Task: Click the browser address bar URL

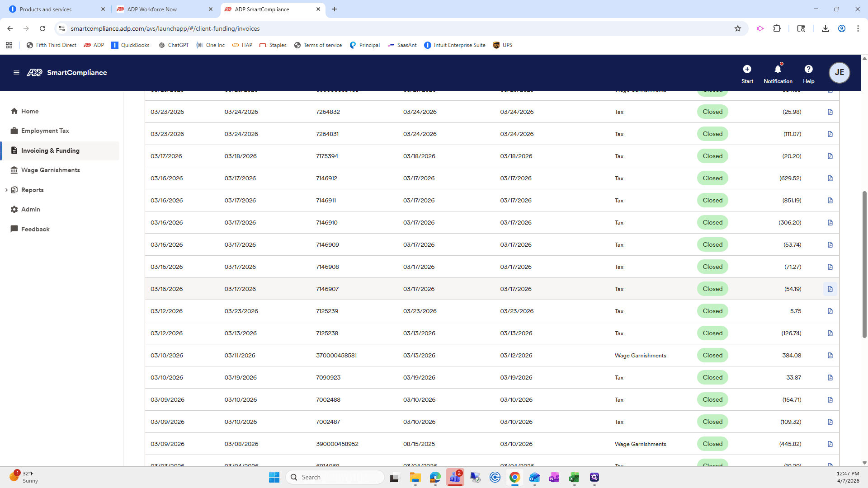Action: coord(165,28)
